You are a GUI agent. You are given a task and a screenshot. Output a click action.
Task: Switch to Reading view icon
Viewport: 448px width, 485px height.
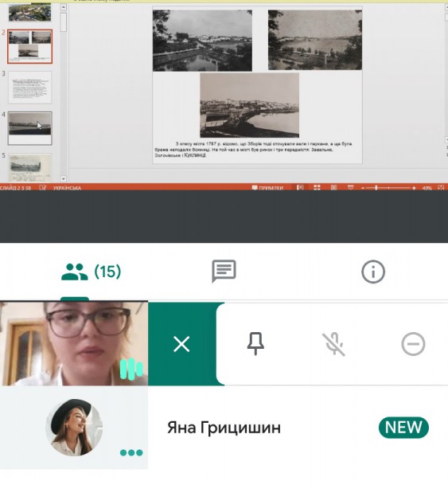334,187
